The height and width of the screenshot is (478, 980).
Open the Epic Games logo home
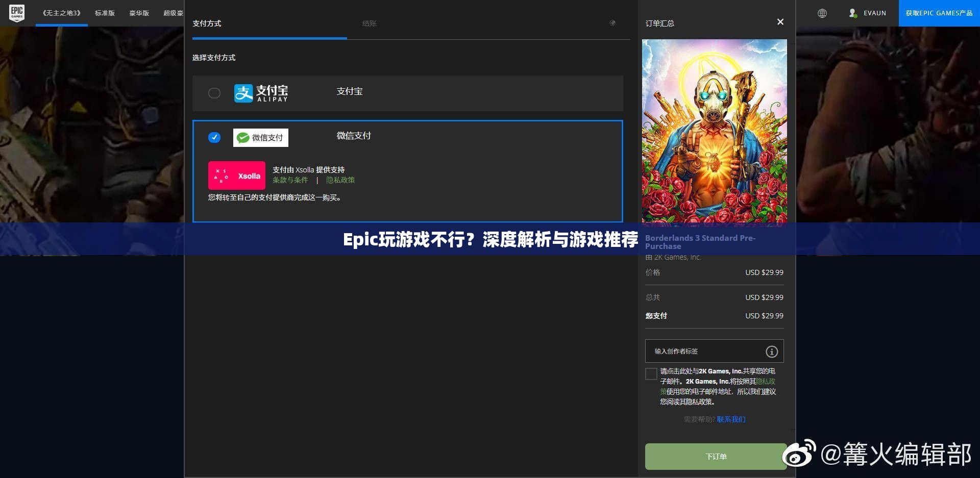pyautogui.click(x=17, y=13)
